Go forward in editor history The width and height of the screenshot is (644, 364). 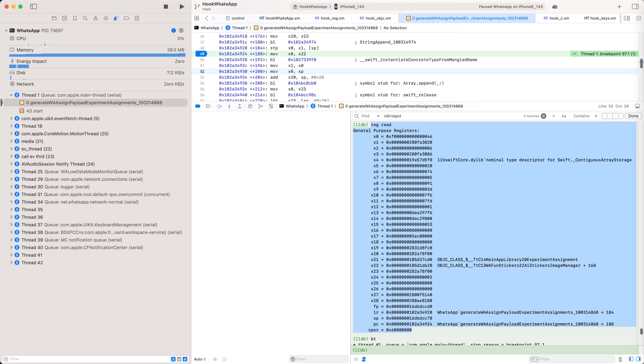click(x=213, y=18)
